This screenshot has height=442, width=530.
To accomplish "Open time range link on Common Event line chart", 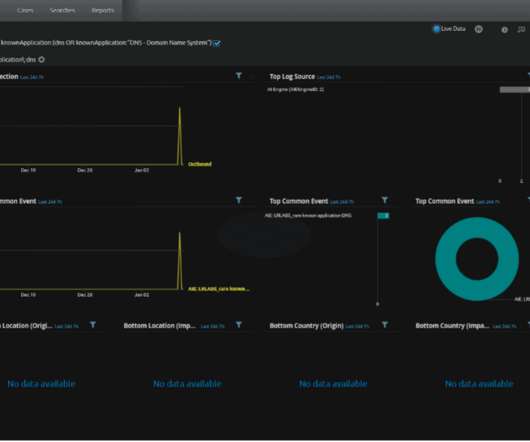I will tap(50, 202).
